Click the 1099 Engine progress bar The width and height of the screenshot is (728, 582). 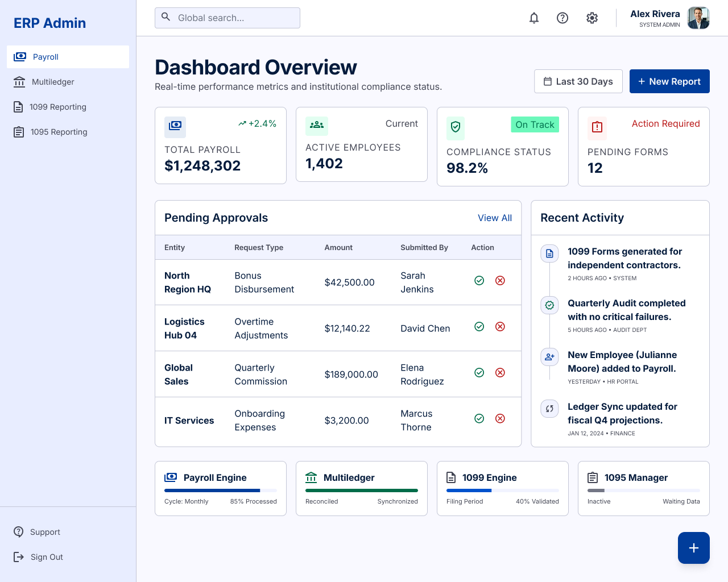click(503, 490)
